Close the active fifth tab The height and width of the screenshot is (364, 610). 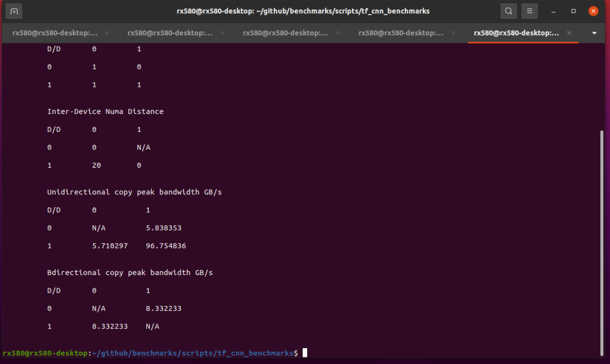[569, 33]
